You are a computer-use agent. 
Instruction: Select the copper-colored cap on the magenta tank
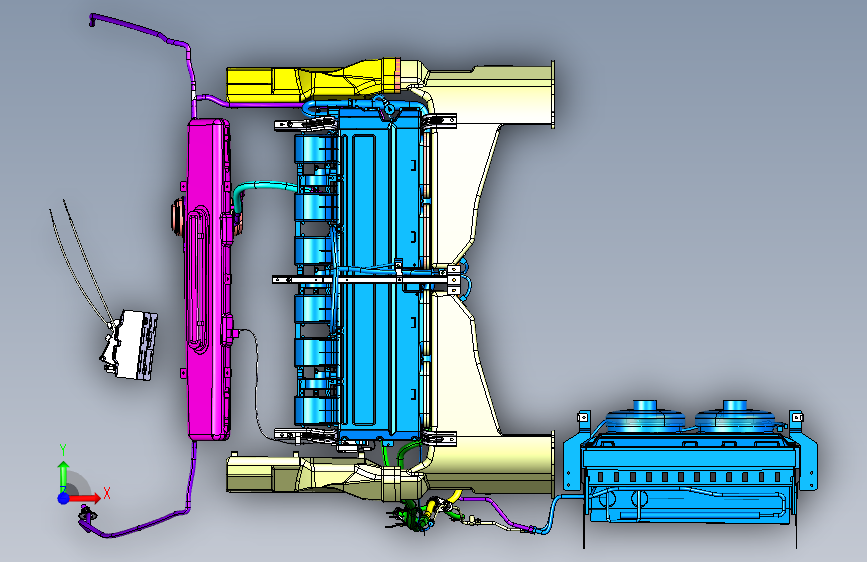tap(178, 217)
